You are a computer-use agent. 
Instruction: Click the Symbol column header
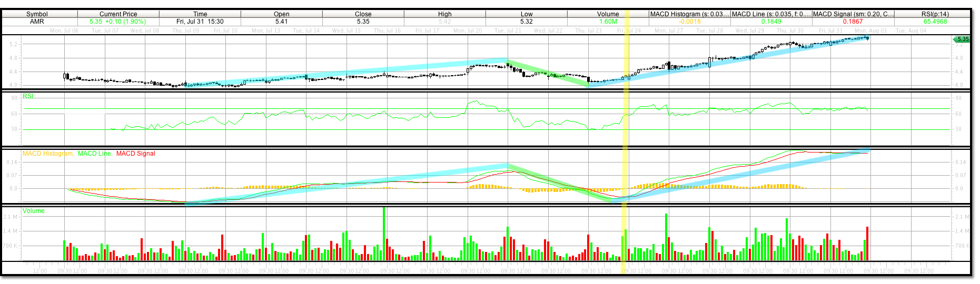(x=37, y=14)
